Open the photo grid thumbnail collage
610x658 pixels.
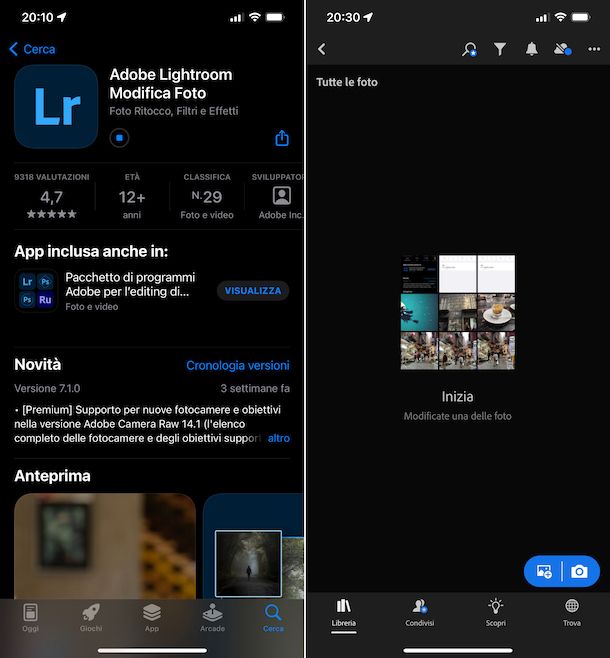458,312
